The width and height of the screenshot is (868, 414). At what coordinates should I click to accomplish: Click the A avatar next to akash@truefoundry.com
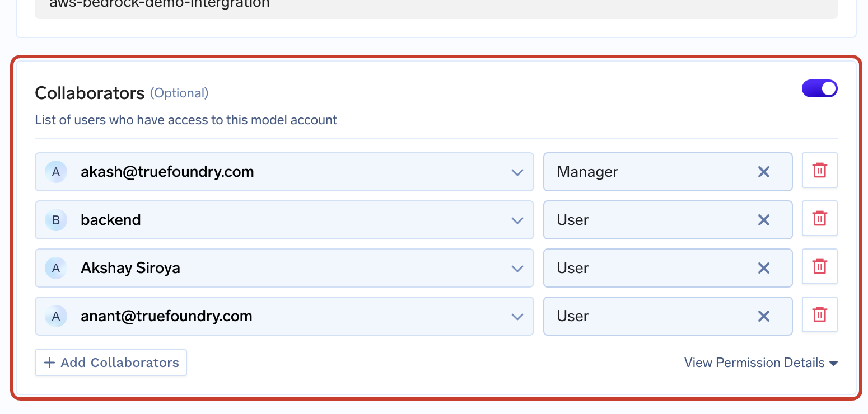56,172
